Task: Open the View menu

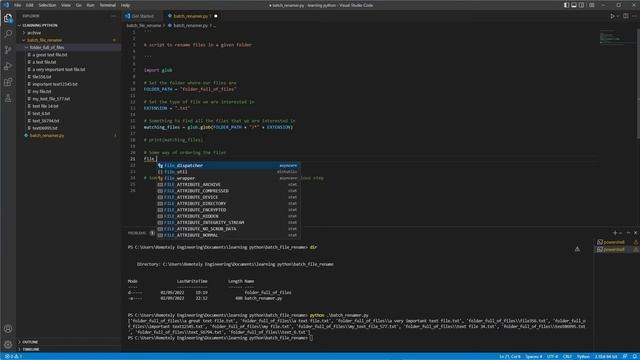Action: pos(66,5)
